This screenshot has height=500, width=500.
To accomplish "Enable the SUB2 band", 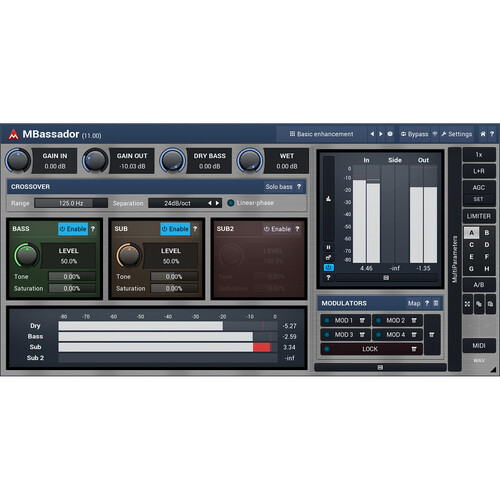I will [x=277, y=229].
